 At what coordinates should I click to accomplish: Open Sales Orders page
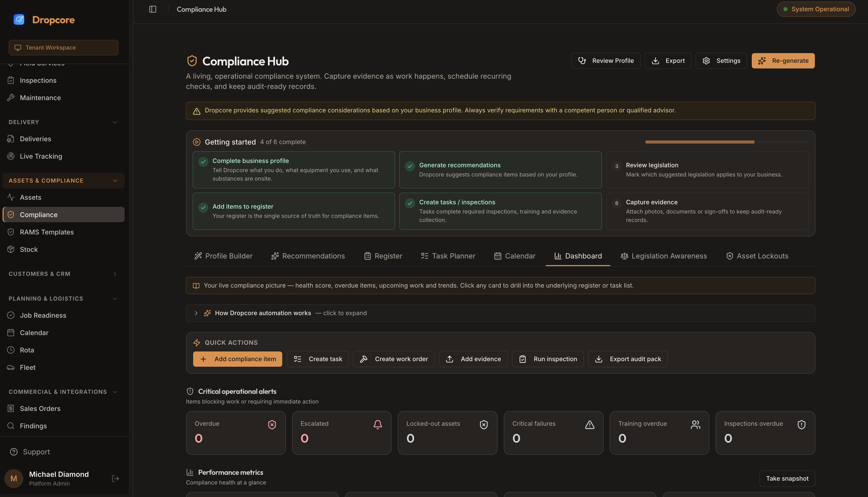[x=64, y=409]
